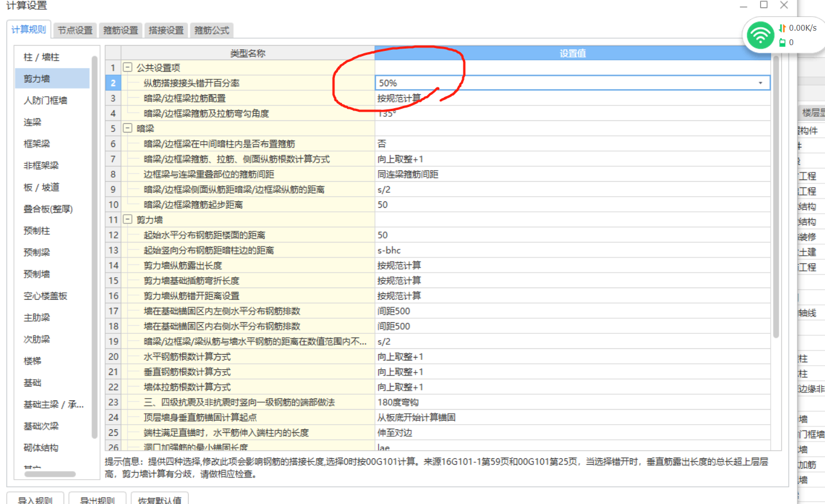
Task: Click the green WiFi network speed icon
Action: [x=760, y=35]
